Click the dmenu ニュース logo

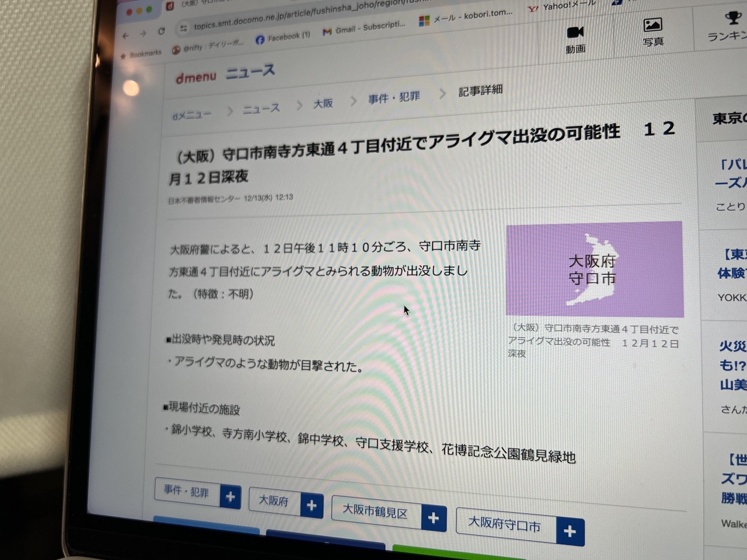(225, 74)
